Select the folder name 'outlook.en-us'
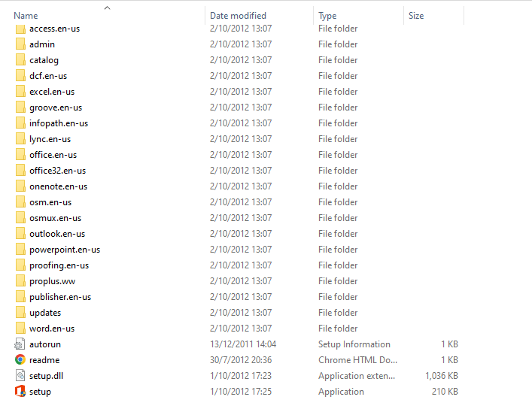 57,234
